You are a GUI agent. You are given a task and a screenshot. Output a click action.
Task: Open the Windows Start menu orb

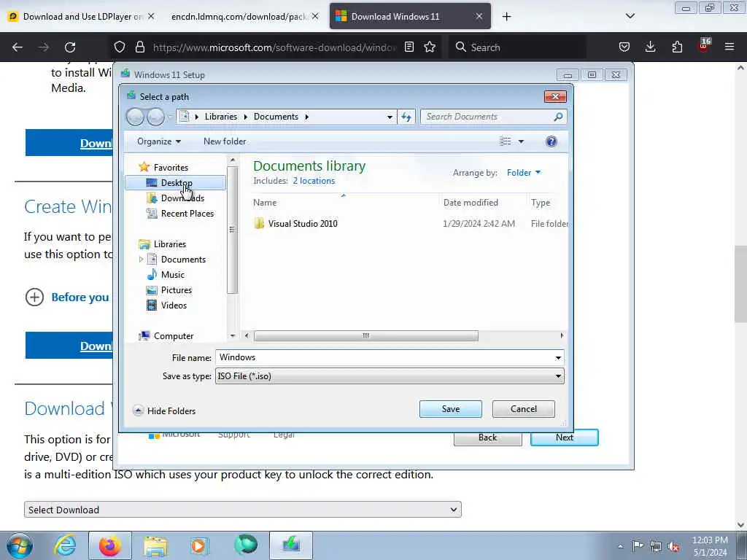pos(20,545)
